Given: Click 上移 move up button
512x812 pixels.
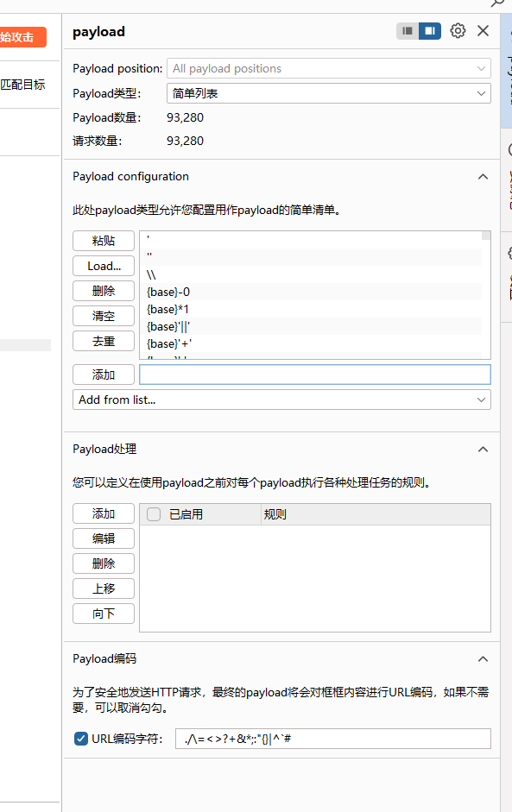Looking at the screenshot, I should [x=104, y=589].
